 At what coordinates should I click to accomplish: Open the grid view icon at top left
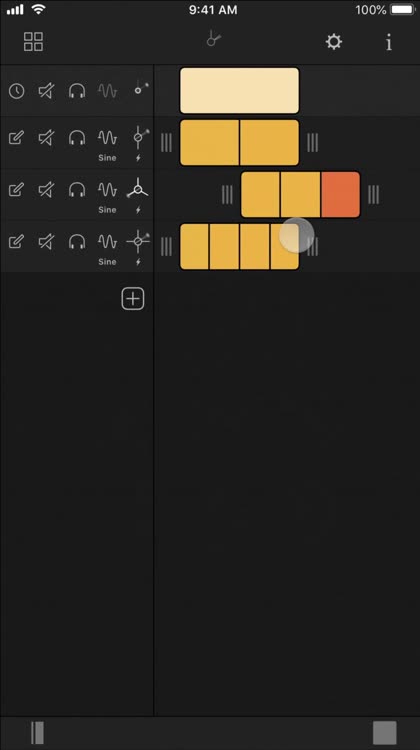point(33,42)
